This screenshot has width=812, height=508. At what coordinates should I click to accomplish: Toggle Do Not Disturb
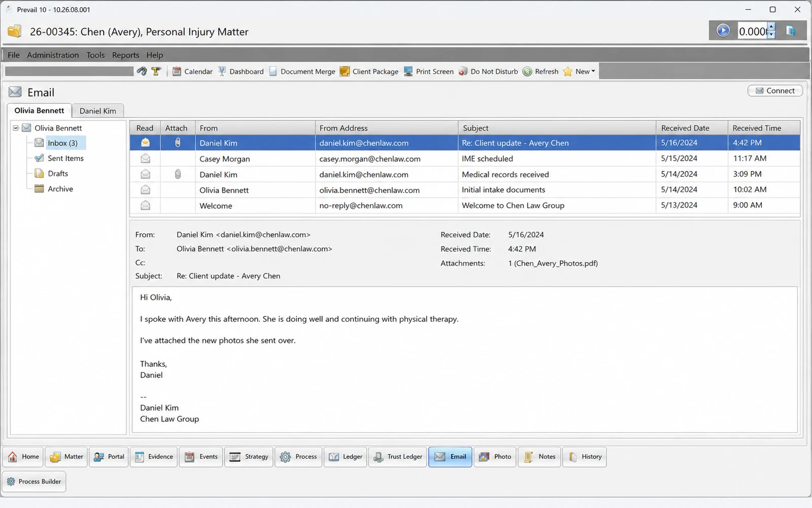coord(488,71)
